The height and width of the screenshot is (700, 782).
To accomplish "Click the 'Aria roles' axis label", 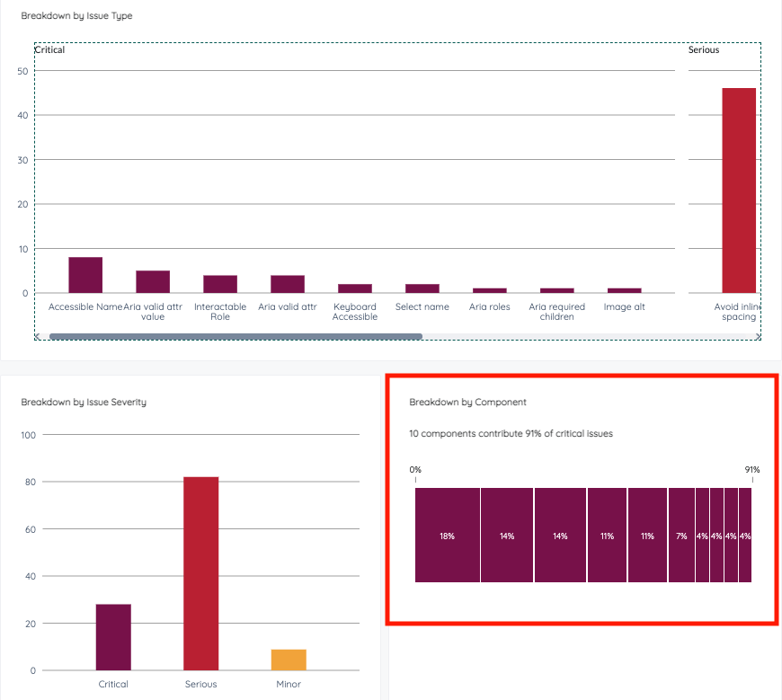I will (x=489, y=306).
